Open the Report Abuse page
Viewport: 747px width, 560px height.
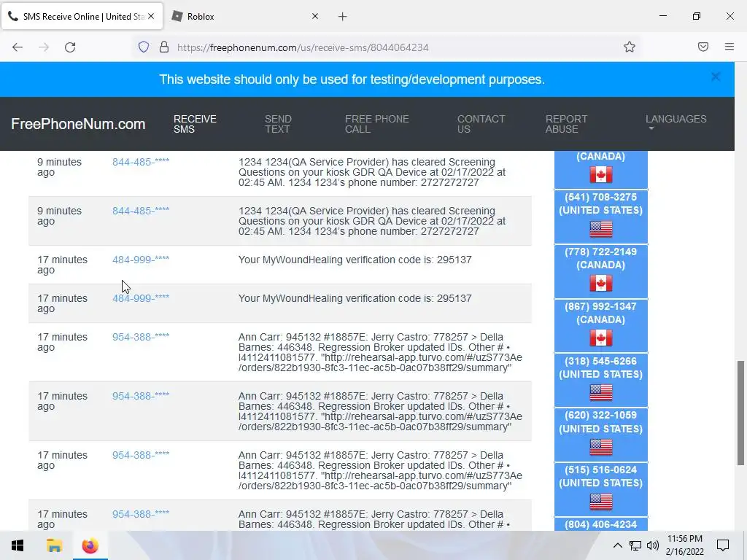(566, 124)
